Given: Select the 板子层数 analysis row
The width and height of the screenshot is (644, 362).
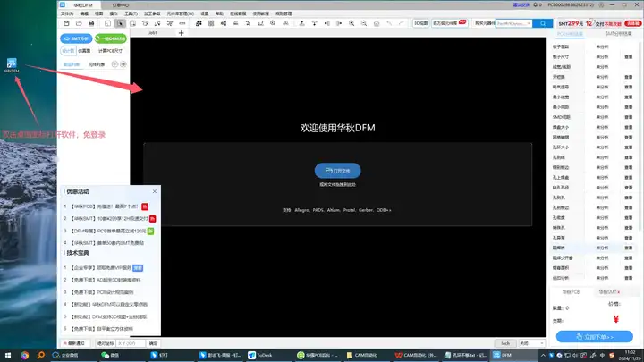Looking at the screenshot, I should click(594, 46).
